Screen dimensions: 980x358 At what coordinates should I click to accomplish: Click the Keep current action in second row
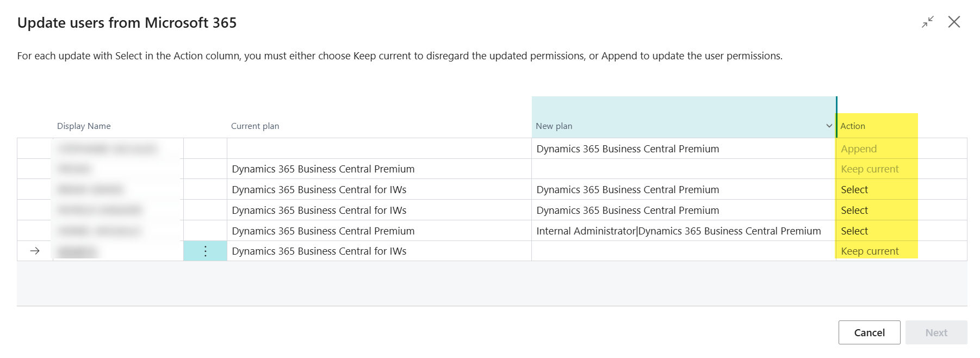[870, 169]
